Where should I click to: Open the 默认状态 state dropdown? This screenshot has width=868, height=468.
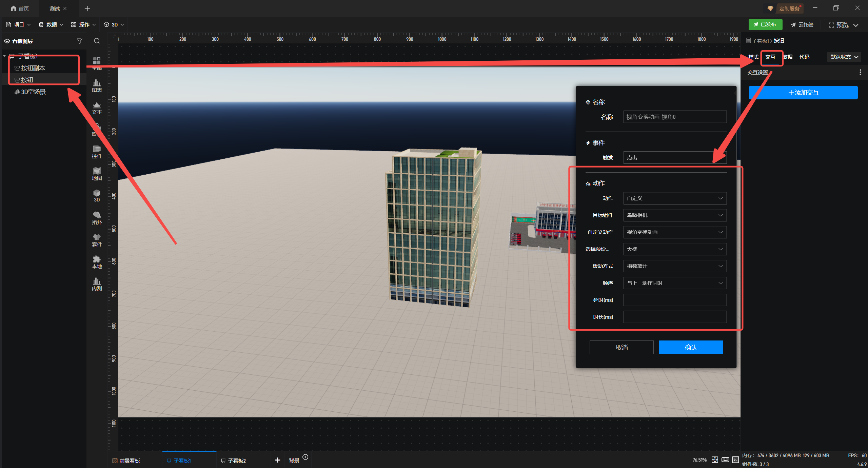(x=844, y=57)
